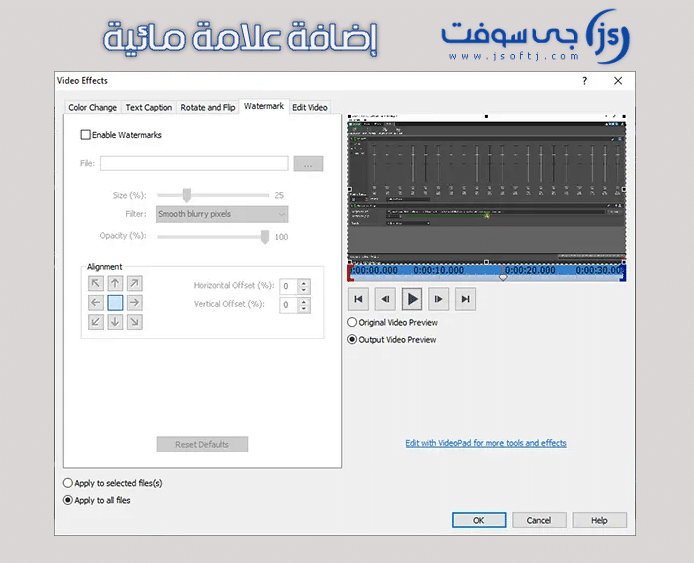Select the Watermark tab

[264, 106]
